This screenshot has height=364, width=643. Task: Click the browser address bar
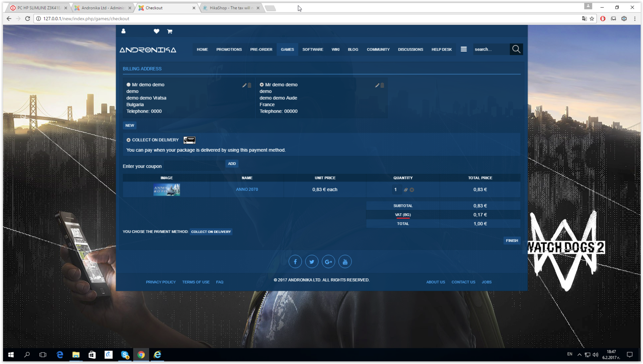coord(307,19)
